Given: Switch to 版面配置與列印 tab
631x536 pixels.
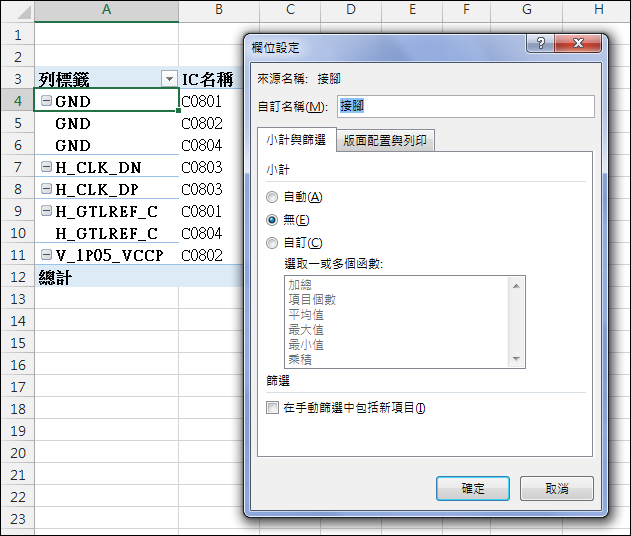Looking at the screenshot, I should pos(385,140).
